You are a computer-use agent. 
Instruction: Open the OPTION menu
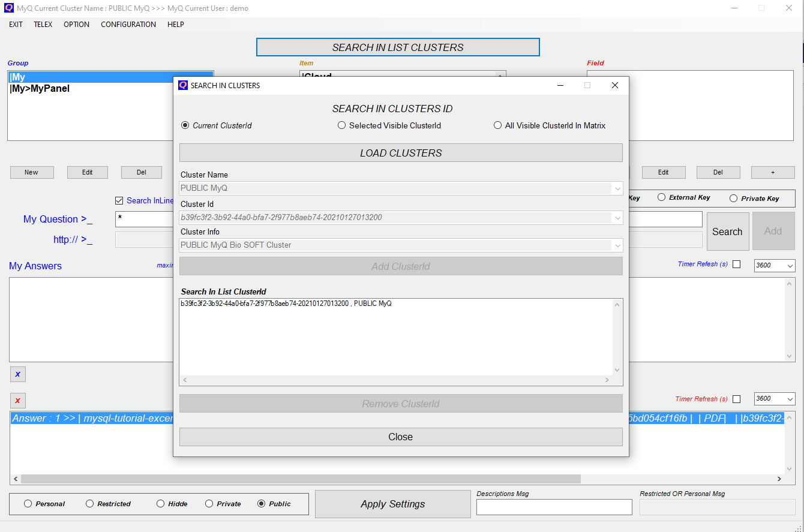[76, 25]
